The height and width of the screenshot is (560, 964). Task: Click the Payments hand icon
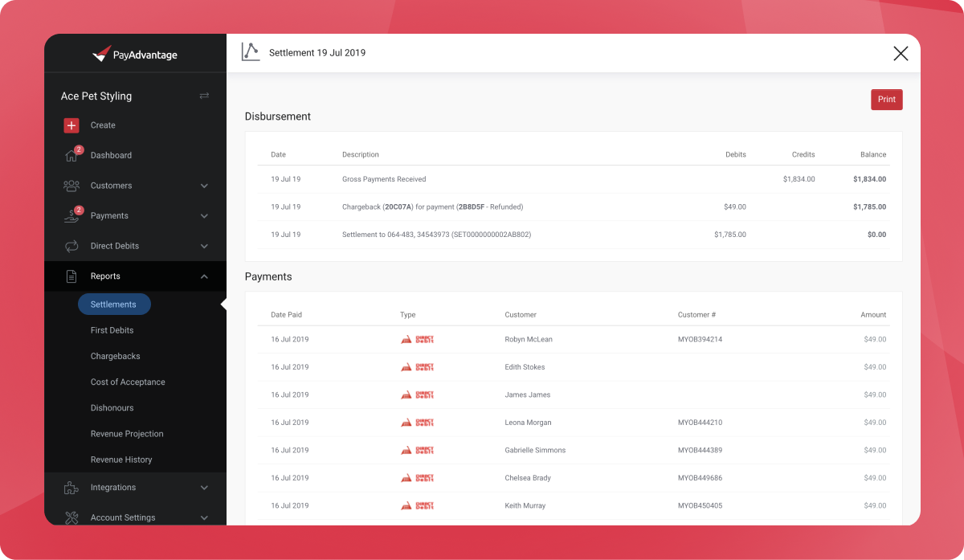pyautogui.click(x=71, y=216)
